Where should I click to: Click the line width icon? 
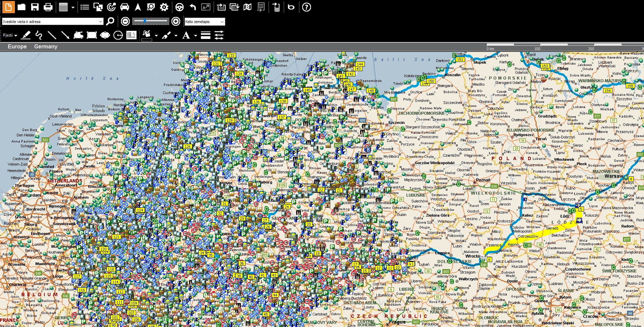click(206, 35)
